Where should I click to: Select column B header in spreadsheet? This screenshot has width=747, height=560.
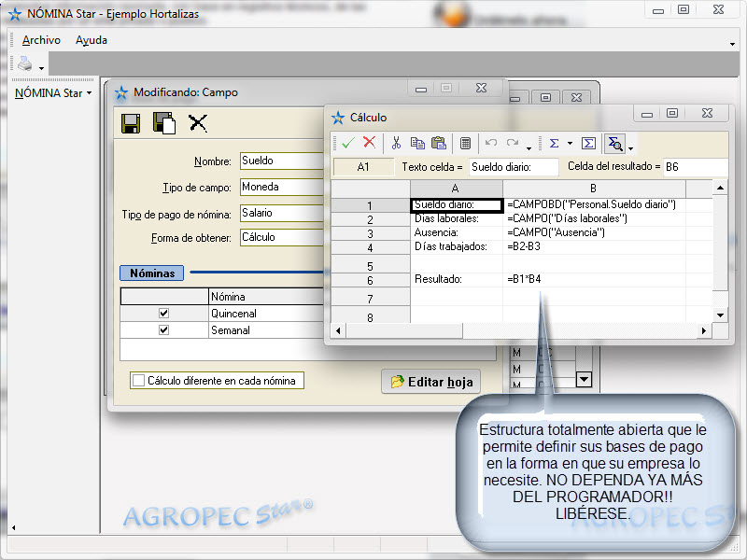coord(594,189)
